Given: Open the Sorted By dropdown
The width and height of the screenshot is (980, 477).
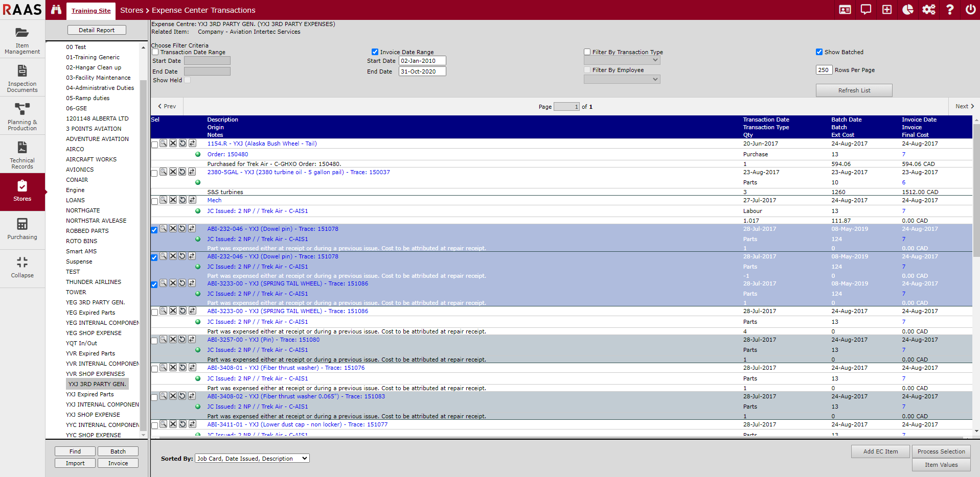Looking at the screenshot, I should [252, 459].
